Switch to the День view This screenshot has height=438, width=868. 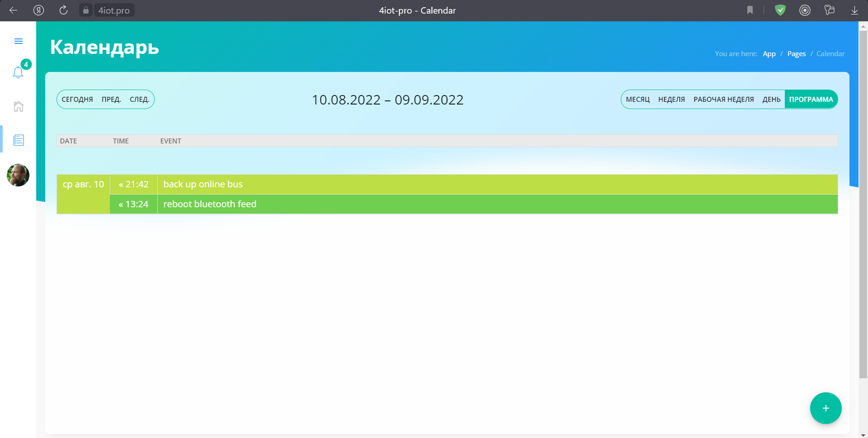771,100
